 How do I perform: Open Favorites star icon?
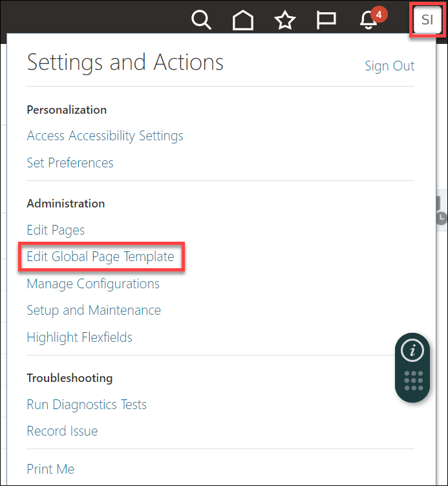(x=285, y=20)
